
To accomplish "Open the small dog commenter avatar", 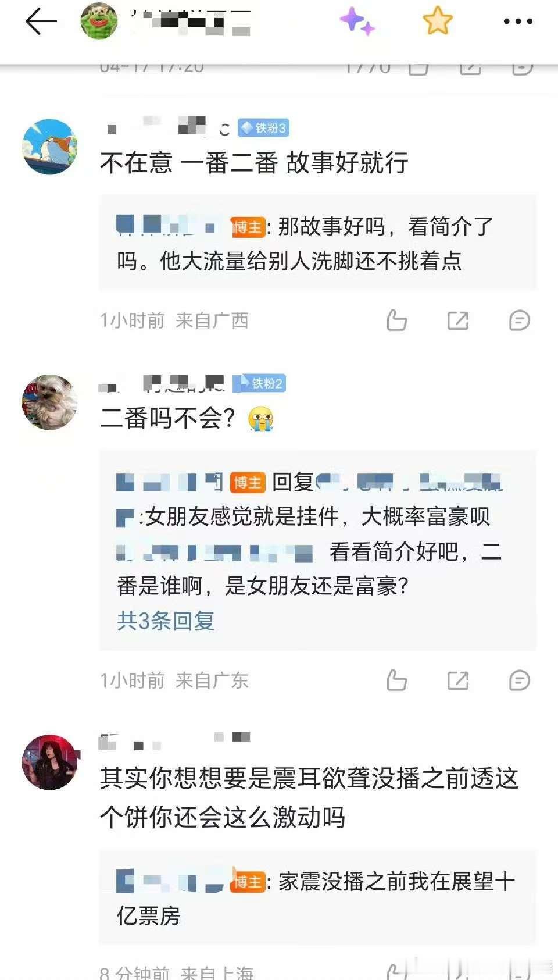I will click(50, 402).
